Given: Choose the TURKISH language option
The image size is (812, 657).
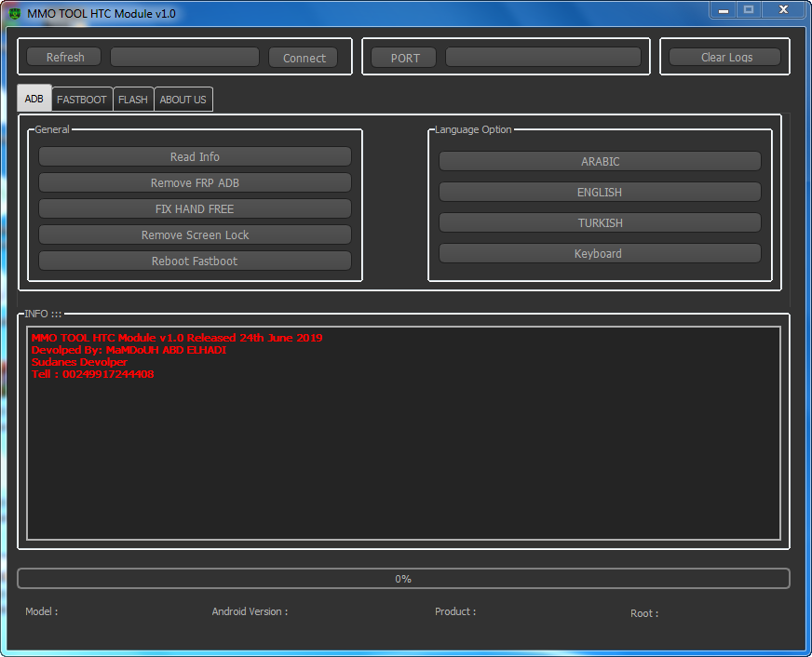Looking at the screenshot, I should [x=600, y=223].
